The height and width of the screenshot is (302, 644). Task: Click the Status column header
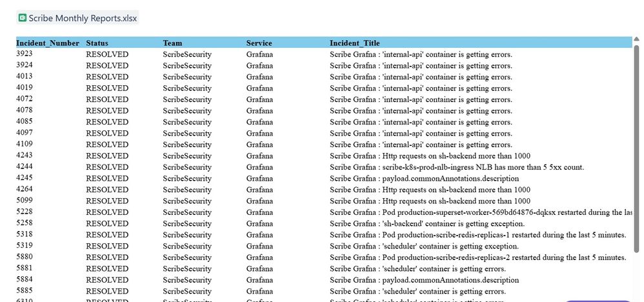pos(97,43)
